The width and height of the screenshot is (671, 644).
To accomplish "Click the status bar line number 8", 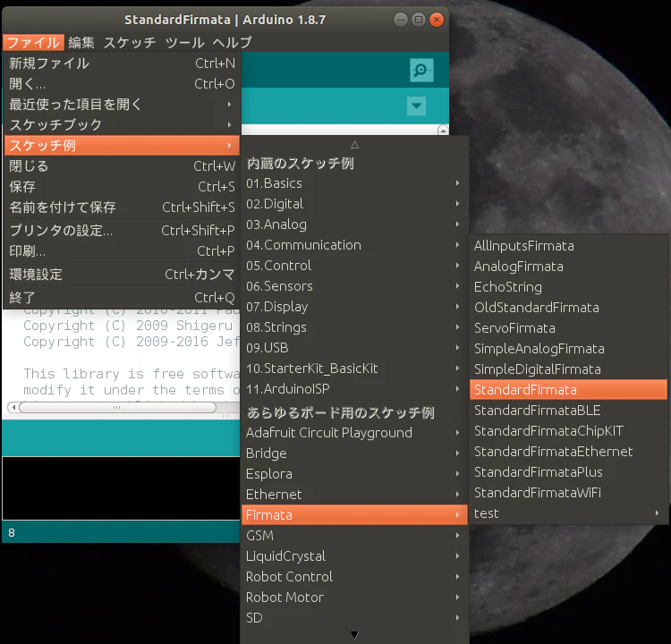I will [x=12, y=533].
